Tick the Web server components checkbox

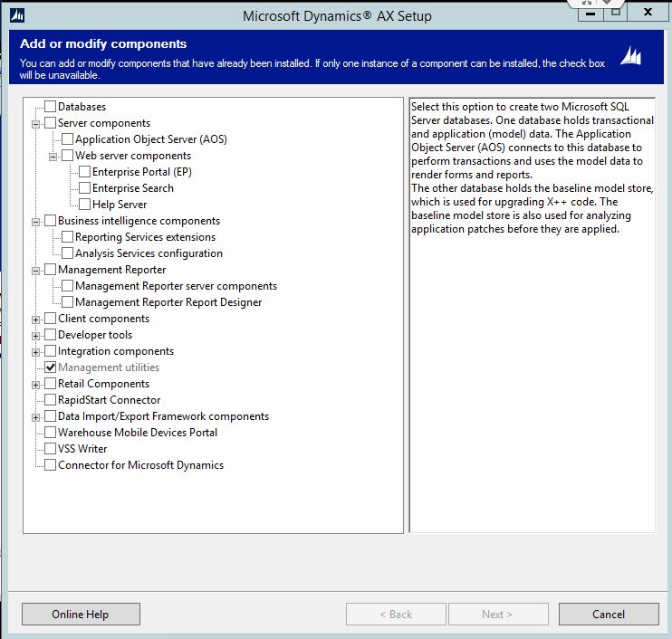click(x=67, y=155)
